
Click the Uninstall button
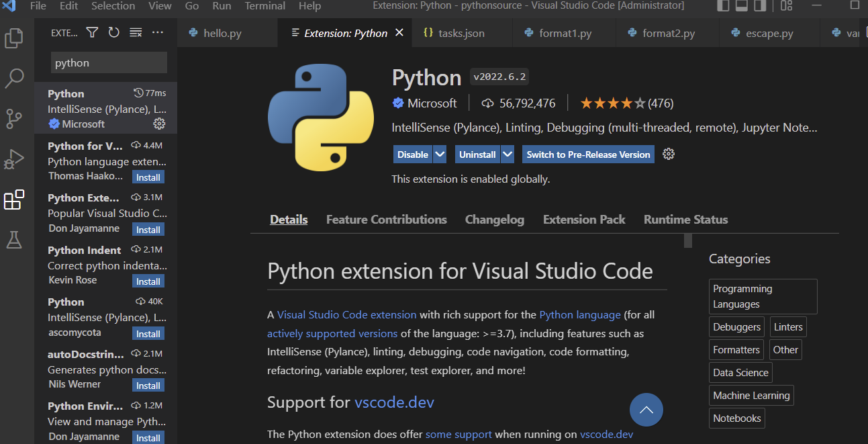477,154
